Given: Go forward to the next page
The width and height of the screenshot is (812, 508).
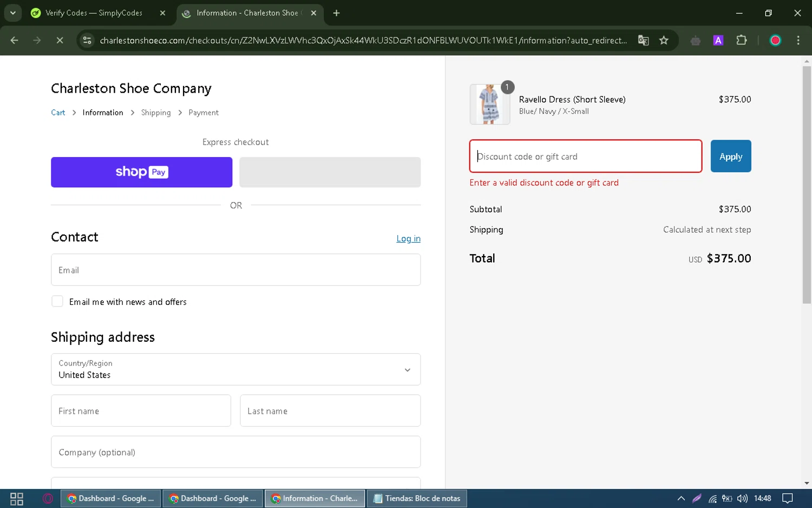Looking at the screenshot, I should coord(37,40).
